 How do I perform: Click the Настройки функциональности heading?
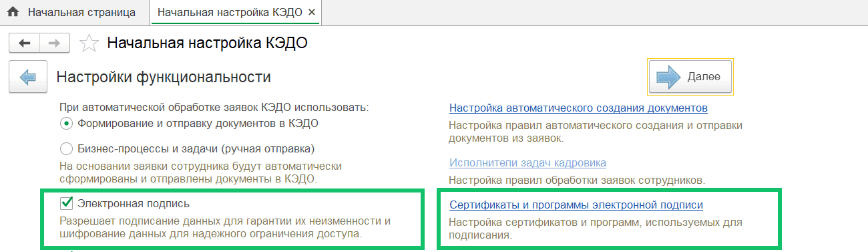(x=164, y=77)
